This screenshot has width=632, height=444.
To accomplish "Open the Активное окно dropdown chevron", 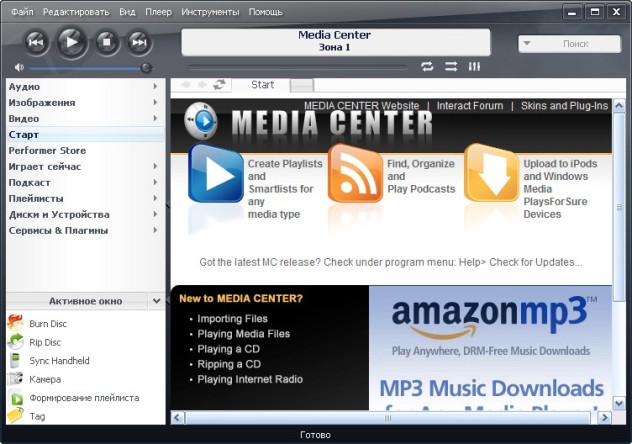I will (157, 301).
